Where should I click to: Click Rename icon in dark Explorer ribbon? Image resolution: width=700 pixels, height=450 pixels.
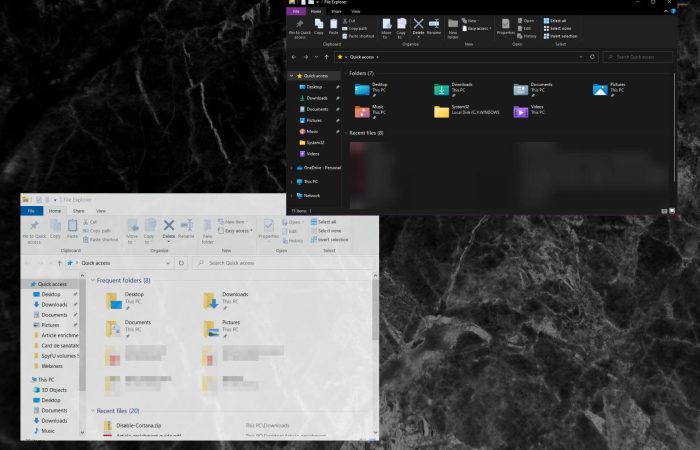coord(434,26)
